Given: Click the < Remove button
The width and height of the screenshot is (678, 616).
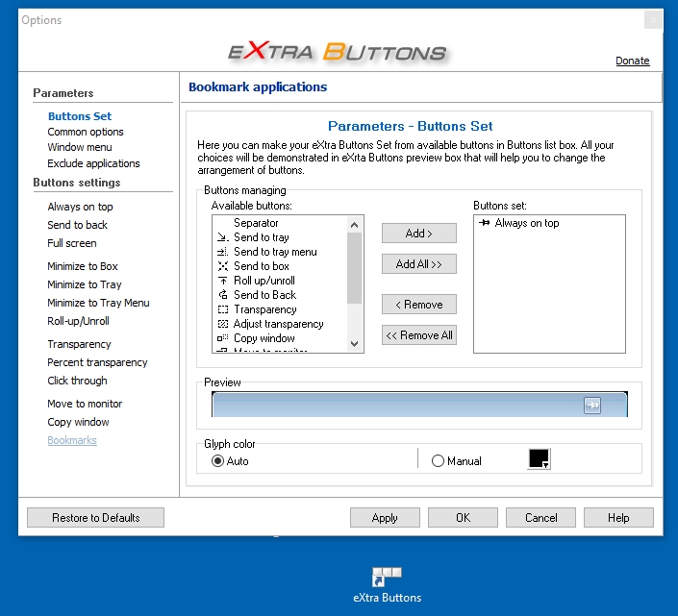Looking at the screenshot, I should click(x=419, y=305).
